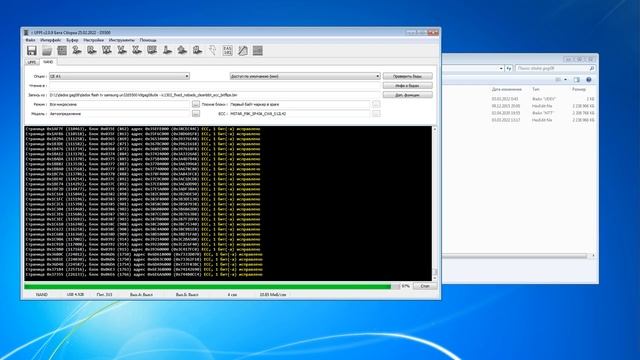The height and width of the screenshot is (360, 640).
Task: Open the Помощь menu
Action: [148, 40]
